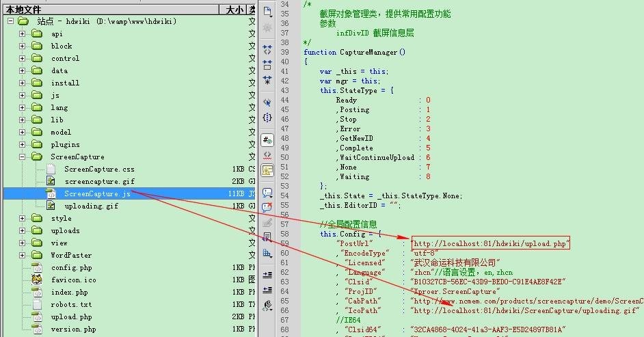Collapse the ScreenCapture folder
The width and height of the screenshot is (644, 337).
pos(22,157)
